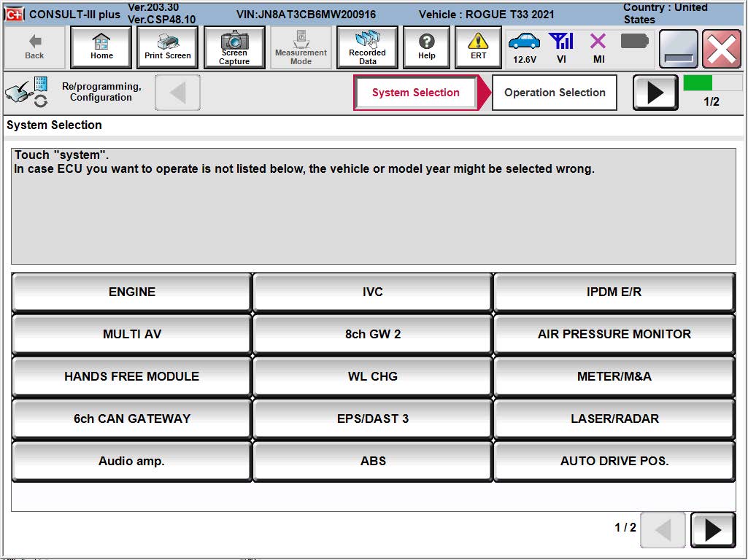748x560 pixels.
Task: Click the 1/2 step counter text
Action: [712, 101]
